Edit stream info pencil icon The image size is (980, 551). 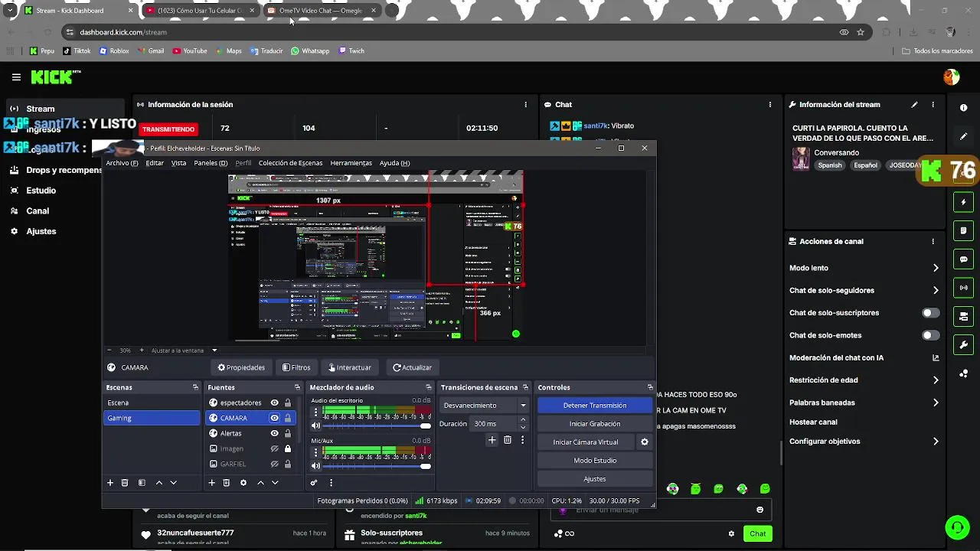[x=914, y=105]
